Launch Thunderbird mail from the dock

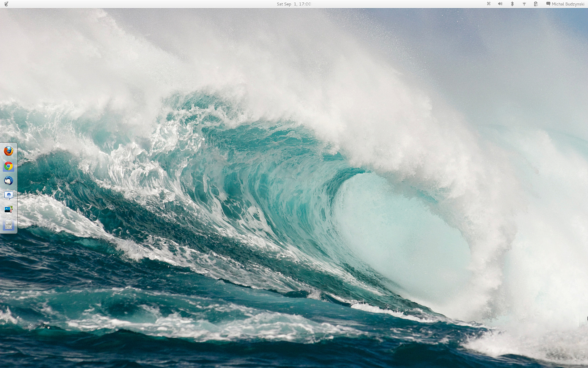[x=8, y=181]
